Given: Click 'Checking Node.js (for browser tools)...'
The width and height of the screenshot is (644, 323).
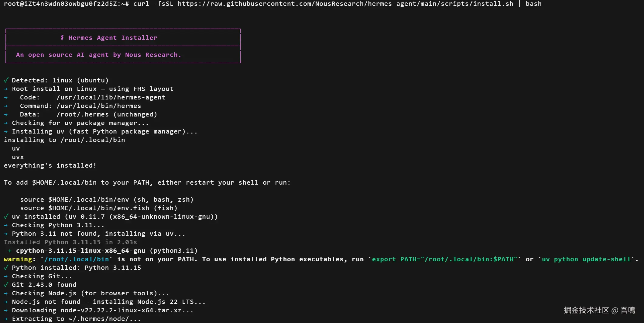Looking at the screenshot, I should pyautogui.click(x=91, y=293).
